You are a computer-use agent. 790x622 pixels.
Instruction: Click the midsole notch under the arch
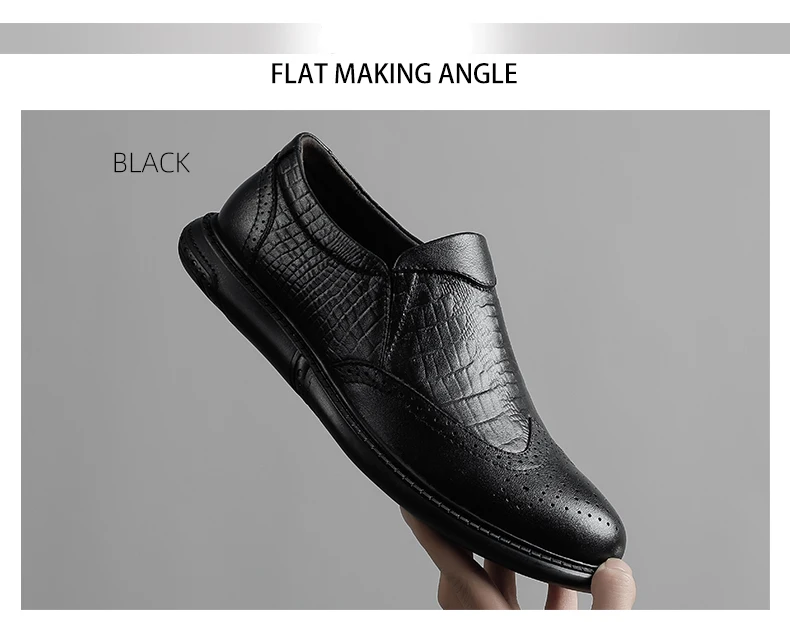pos(298,370)
